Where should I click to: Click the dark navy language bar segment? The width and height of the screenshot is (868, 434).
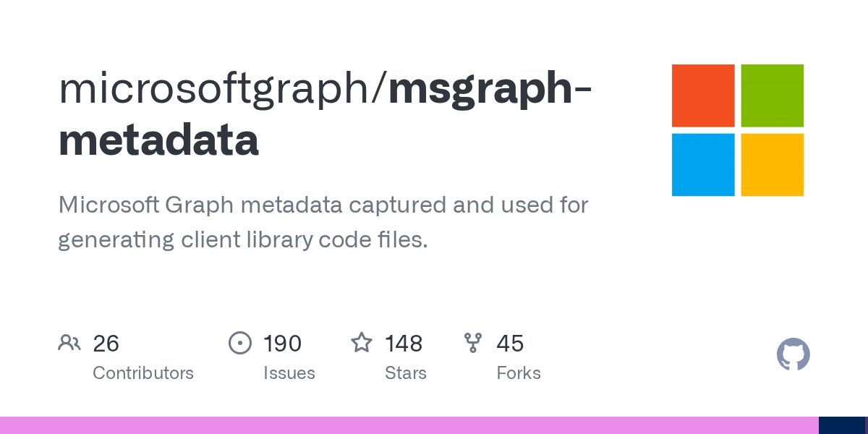click(x=842, y=425)
